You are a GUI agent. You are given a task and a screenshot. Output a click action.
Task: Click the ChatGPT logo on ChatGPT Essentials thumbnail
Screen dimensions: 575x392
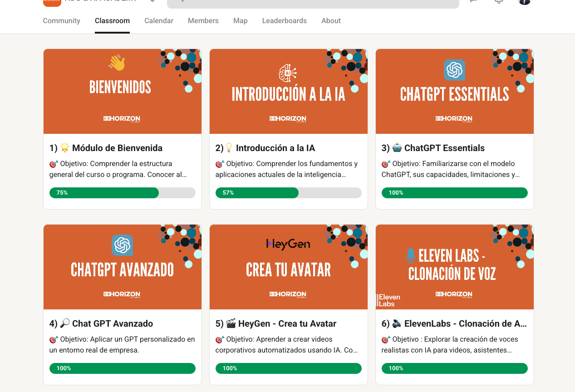pyautogui.click(x=454, y=70)
